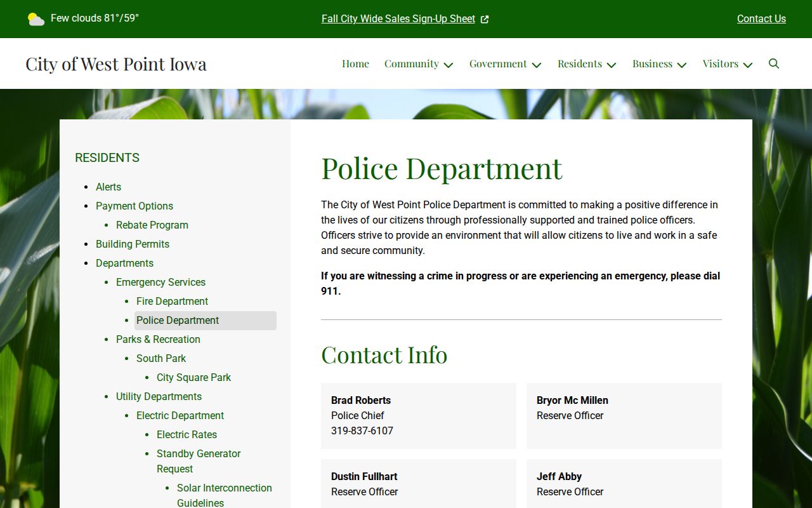Screen dimensions: 812x508
Task: Open Electric Department sidebar link
Action: (x=180, y=415)
